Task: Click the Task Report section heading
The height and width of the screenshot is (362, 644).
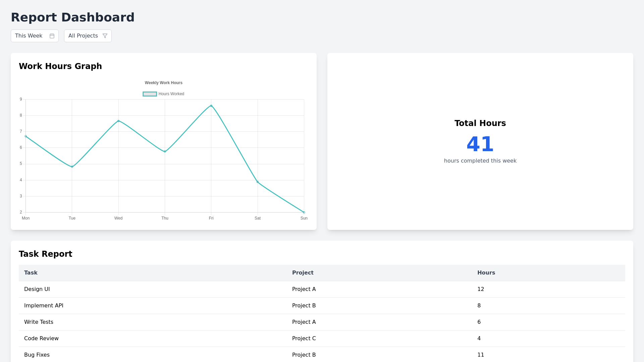Action: click(x=46, y=254)
